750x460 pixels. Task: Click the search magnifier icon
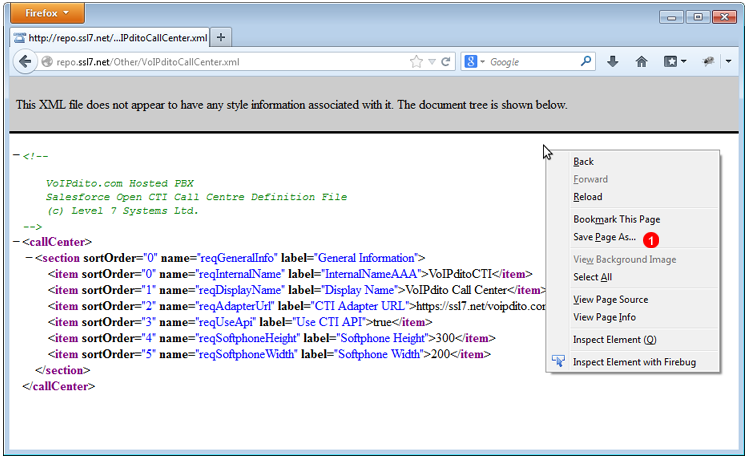click(586, 61)
